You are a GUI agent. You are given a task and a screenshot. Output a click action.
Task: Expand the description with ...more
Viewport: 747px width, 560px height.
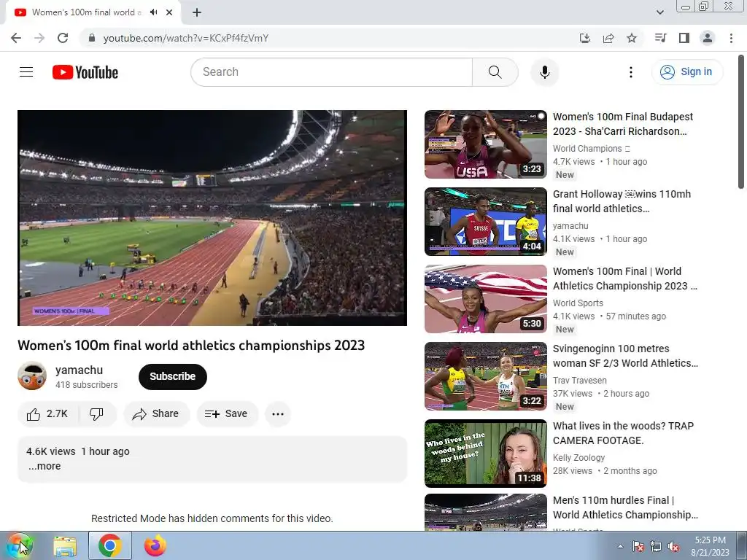tap(44, 466)
